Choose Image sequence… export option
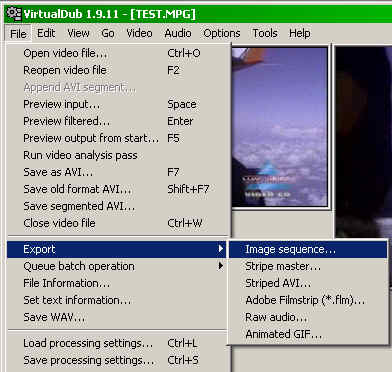 [x=308, y=250]
